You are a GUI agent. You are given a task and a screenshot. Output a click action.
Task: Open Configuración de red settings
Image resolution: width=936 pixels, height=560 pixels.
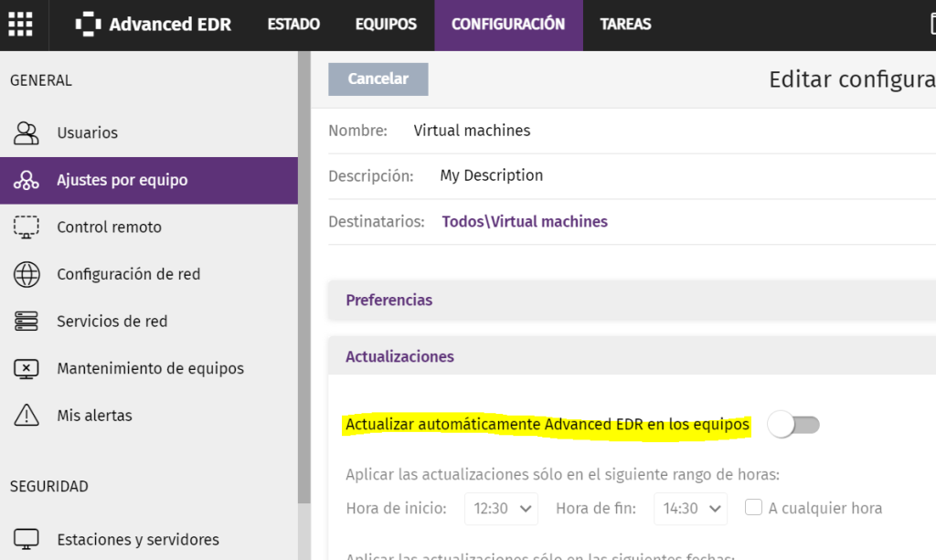tap(149, 274)
